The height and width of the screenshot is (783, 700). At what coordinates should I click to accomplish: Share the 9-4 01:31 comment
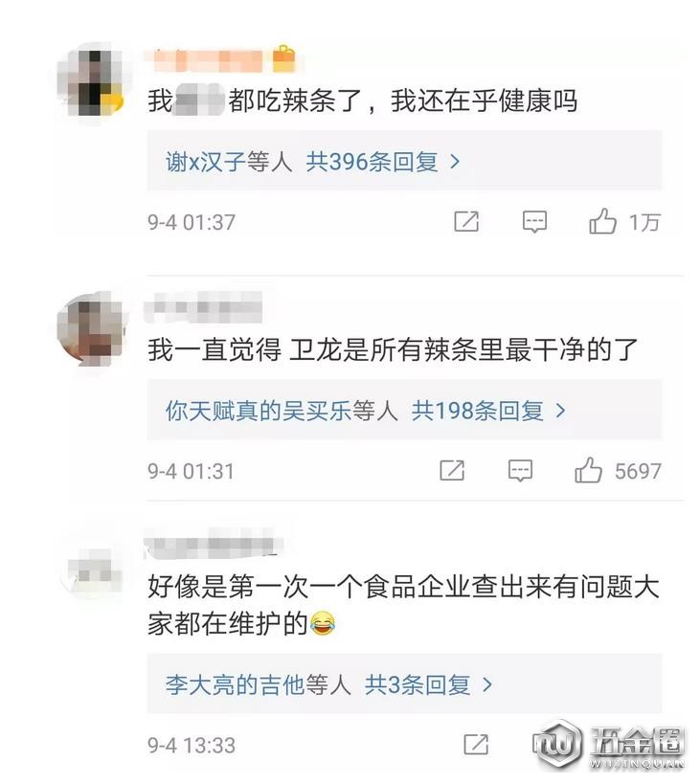click(452, 470)
